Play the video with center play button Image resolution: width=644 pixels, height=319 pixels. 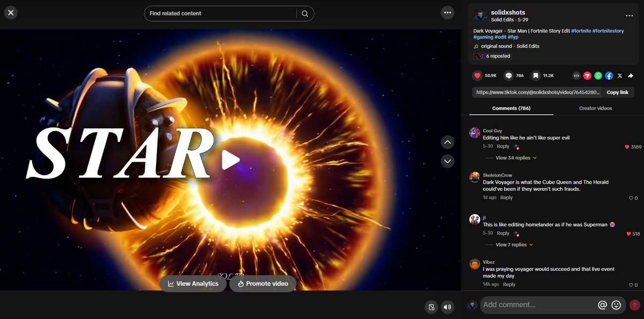coord(231,160)
